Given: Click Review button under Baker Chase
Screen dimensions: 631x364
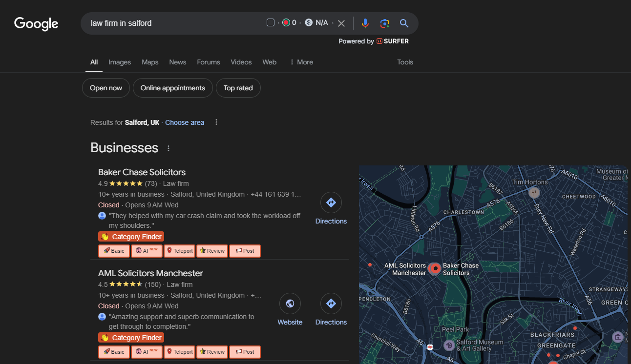Looking at the screenshot, I should 212,251.
